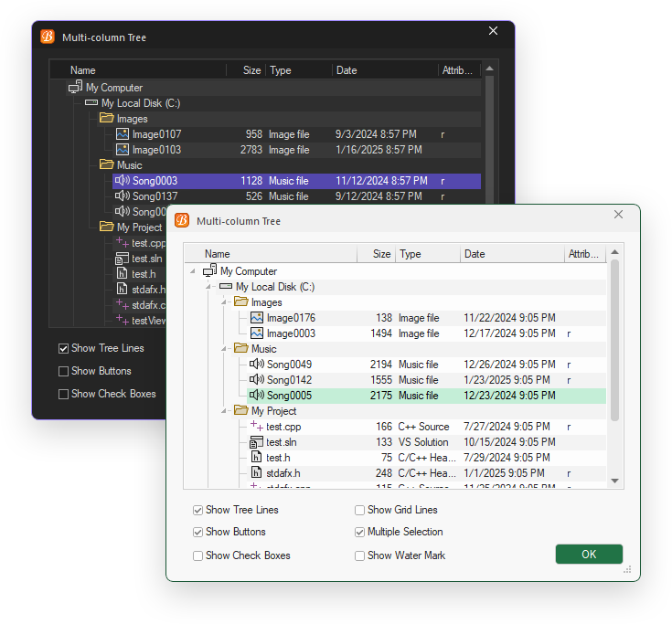Screen dimensions: 672x624
Task: Click the Images folder icon in dark window
Action: click(x=106, y=118)
